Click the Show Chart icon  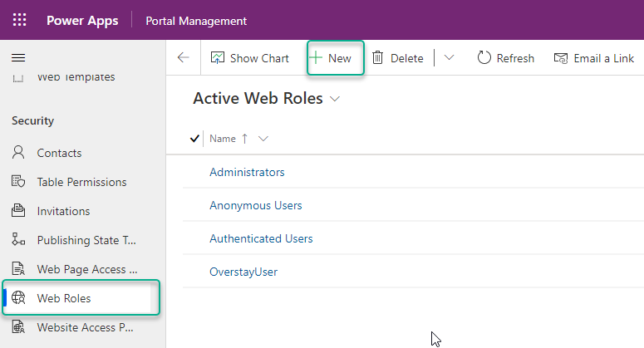217,58
